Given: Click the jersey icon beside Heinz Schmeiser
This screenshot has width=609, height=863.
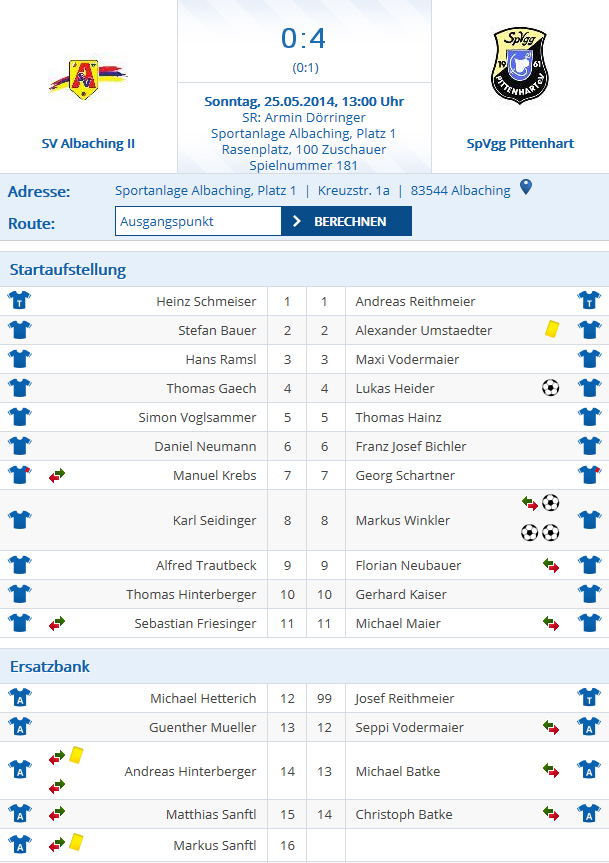Looking at the screenshot, I should coord(19,300).
